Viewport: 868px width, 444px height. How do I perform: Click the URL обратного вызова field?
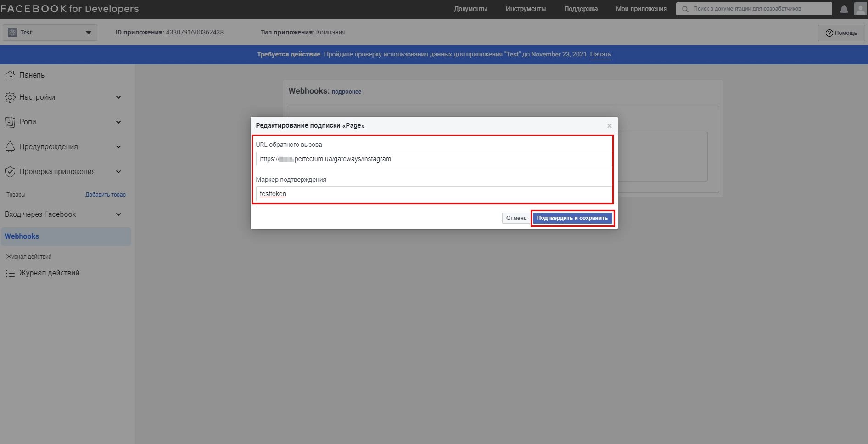click(x=434, y=159)
